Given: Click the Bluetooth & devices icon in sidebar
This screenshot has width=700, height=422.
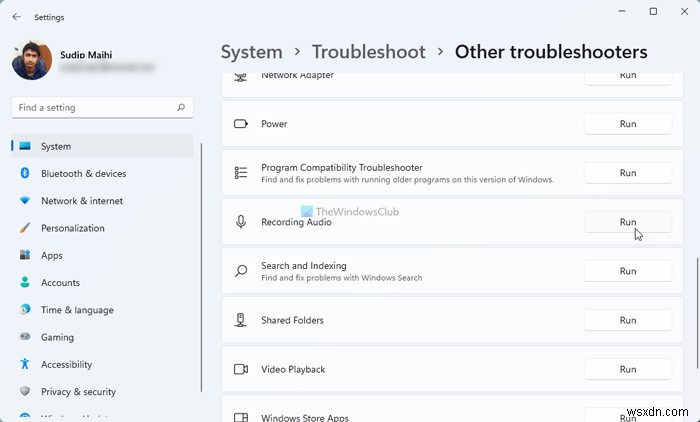Looking at the screenshot, I should coord(25,173).
